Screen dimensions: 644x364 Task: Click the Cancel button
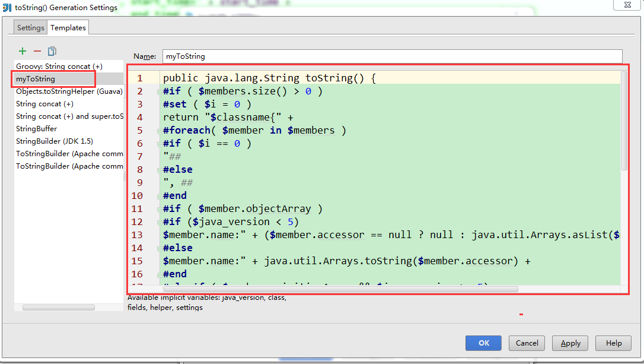[527, 343]
